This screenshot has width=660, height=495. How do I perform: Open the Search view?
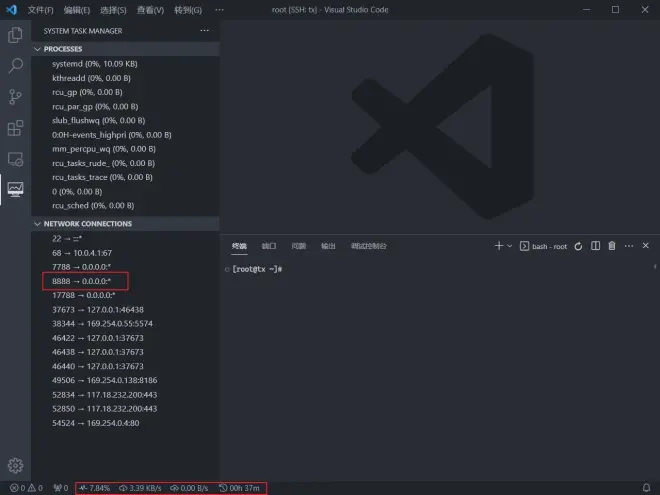pos(15,66)
